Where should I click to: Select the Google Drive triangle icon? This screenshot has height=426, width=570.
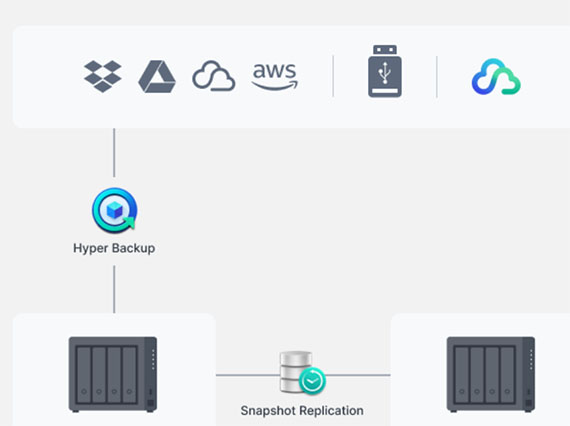point(157,77)
